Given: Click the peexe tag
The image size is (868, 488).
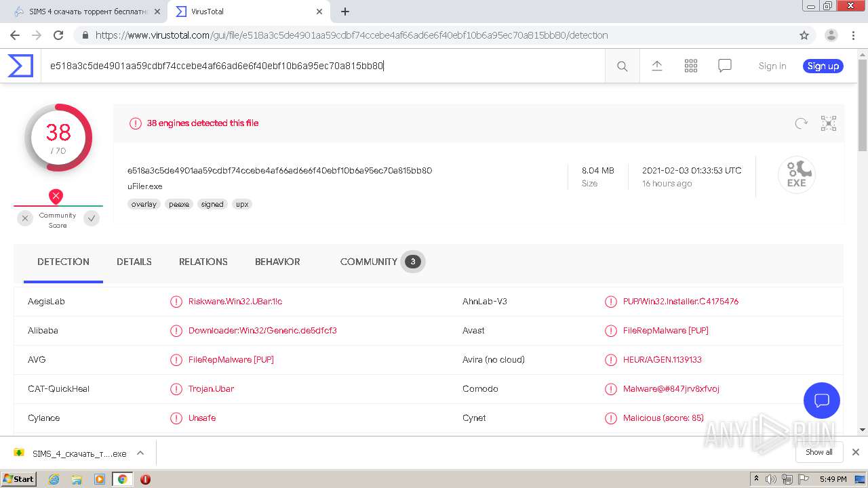Looking at the screenshot, I should 179,204.
